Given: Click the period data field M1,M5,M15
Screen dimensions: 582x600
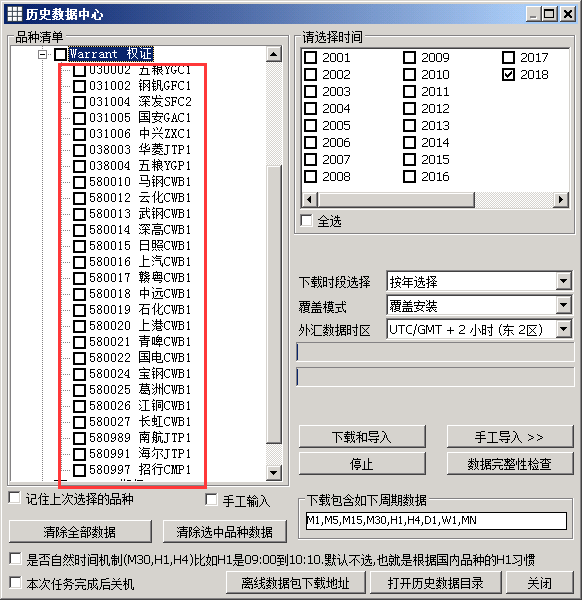Looking at the screenshot, I should tap(436, 520).
